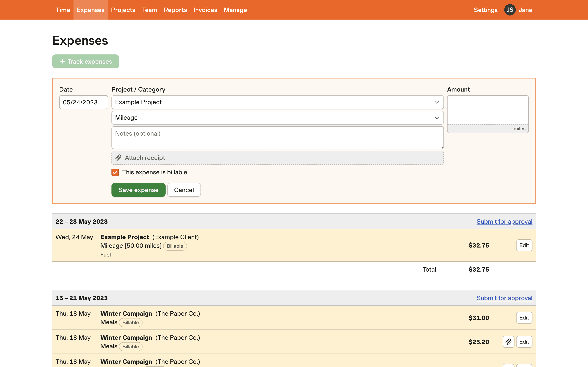Switch to the Invoices tab
This screenshot has height=367, width=588.
pos(205,10)
